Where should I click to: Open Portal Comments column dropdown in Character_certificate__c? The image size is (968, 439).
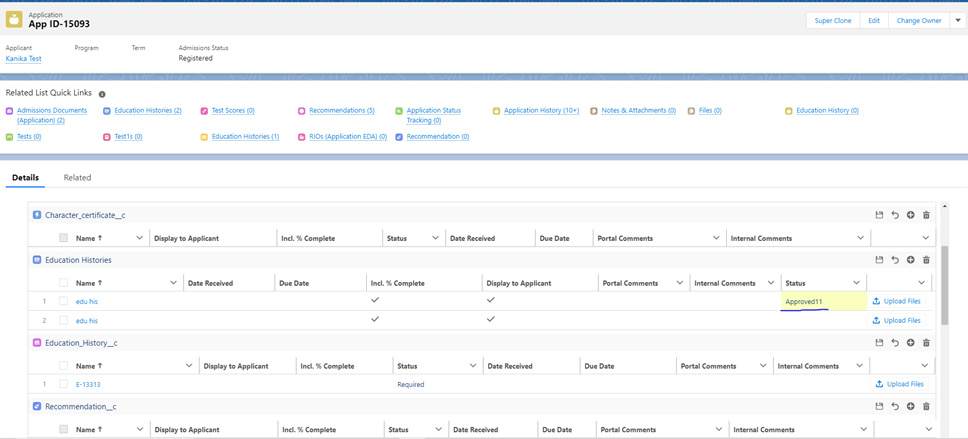tap(716, 238)
